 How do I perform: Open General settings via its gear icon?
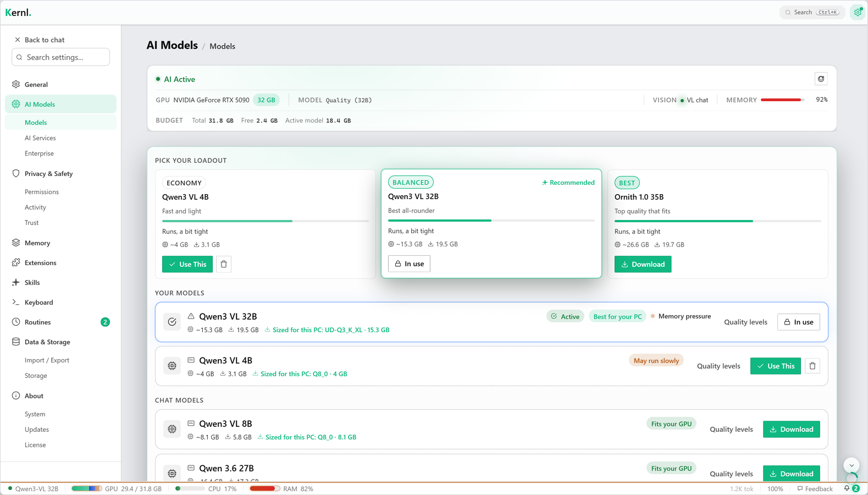pos(16,84)
